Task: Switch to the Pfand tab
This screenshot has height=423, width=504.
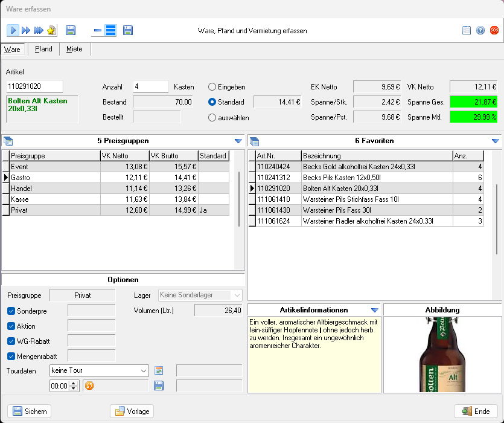Action: click(x=43, y=49)
